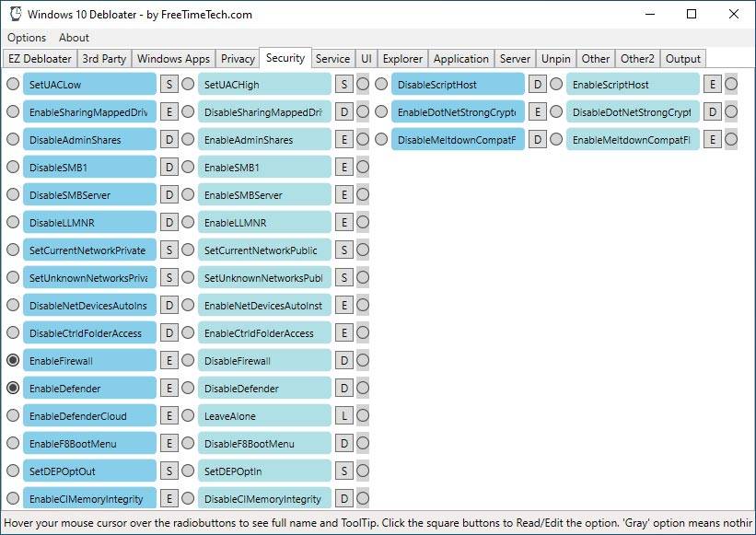Switch to the 3rd Party tab
The width and height of the screenshot is (756, 535).
pyautogui.click(x=104, y=59)
